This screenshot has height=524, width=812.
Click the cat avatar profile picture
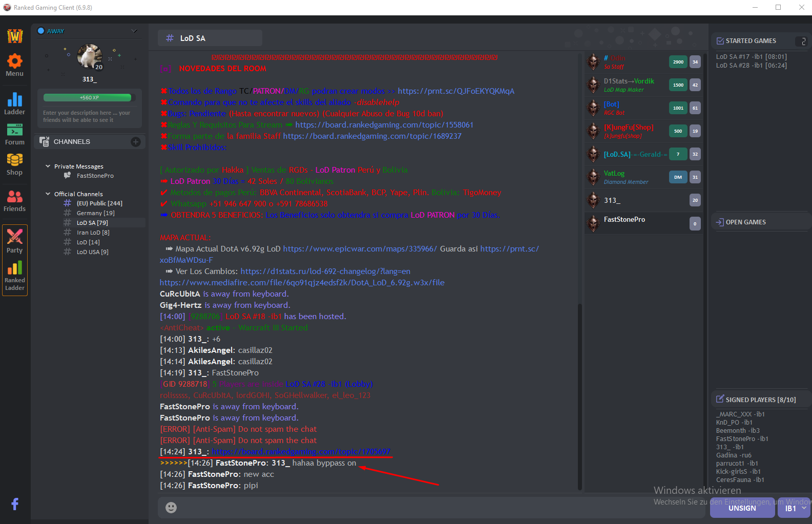coord(90,56)
